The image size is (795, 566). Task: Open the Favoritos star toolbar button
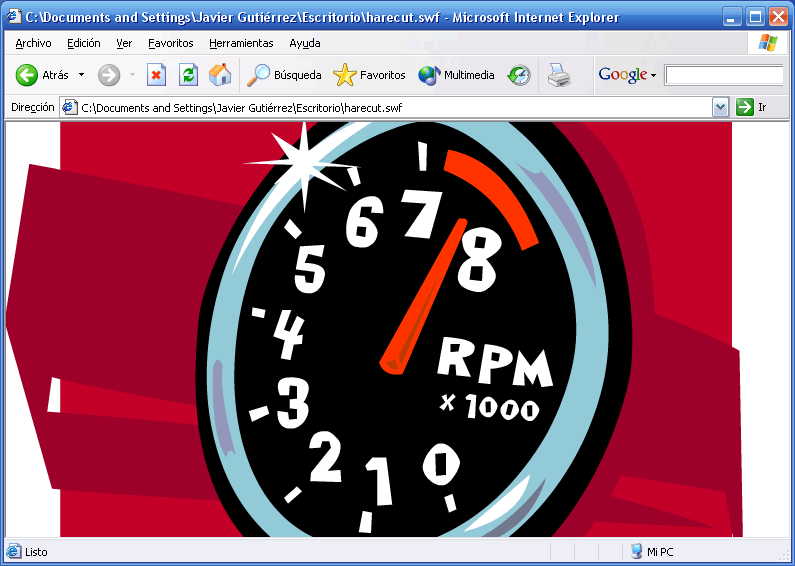[x=369, y=75]
